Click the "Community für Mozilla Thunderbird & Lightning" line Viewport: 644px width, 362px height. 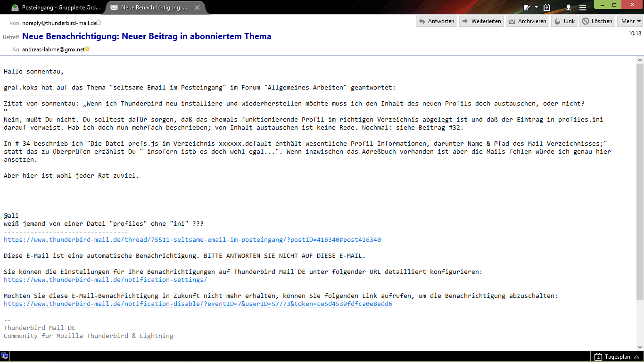tap(89, 336)
